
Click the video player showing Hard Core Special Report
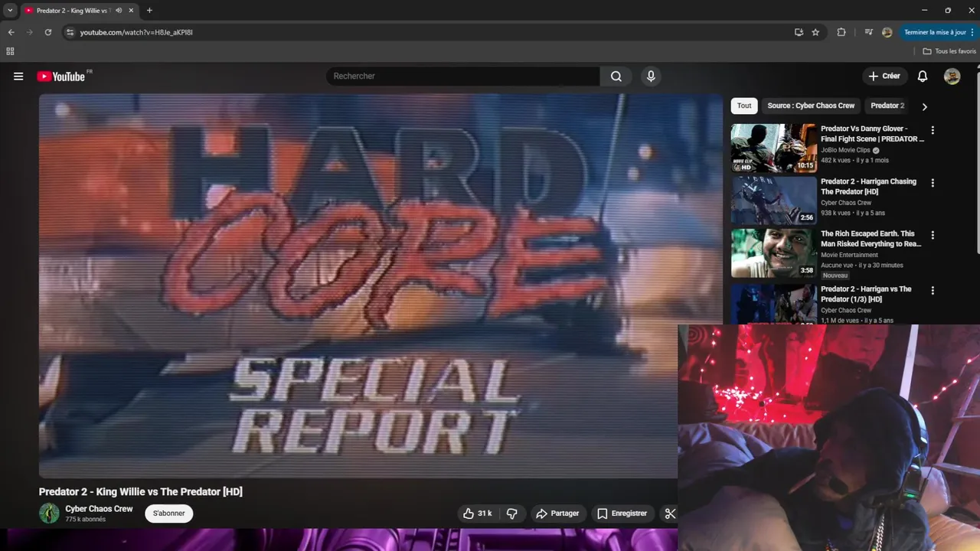click(x=381, y=285)
